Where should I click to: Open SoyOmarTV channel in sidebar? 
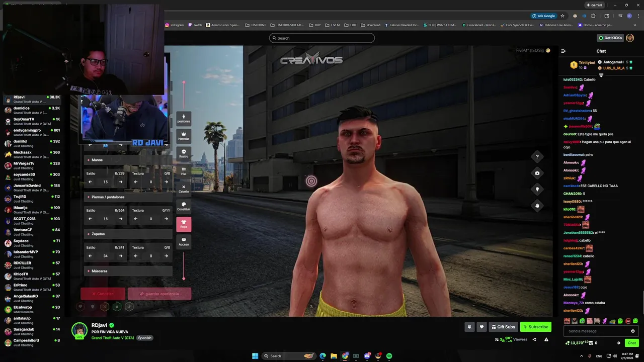coord(32,121)
